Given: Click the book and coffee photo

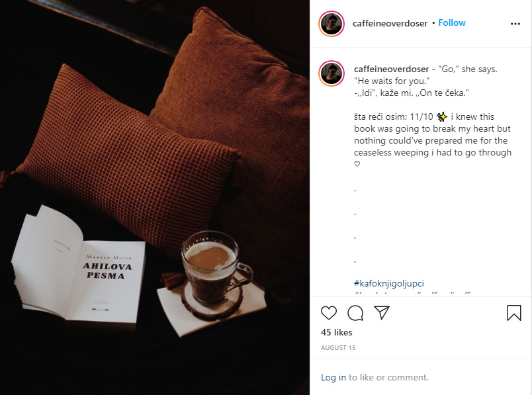Looking at the screenshot, I should coord(155,197).
